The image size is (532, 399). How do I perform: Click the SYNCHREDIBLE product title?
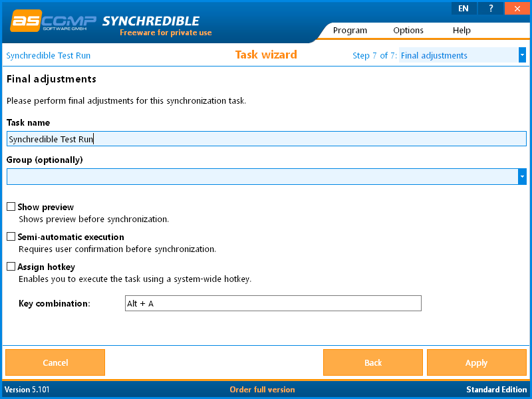[151, 21]
